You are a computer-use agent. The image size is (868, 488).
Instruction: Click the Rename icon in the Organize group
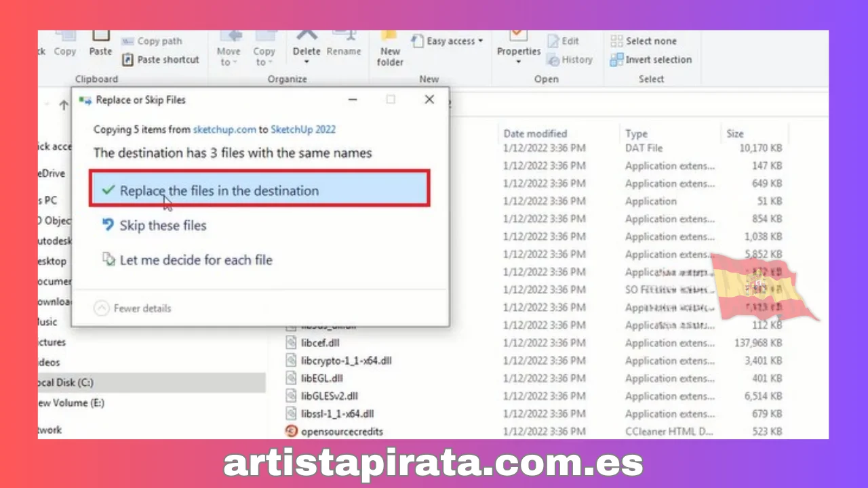click(344, 35)
